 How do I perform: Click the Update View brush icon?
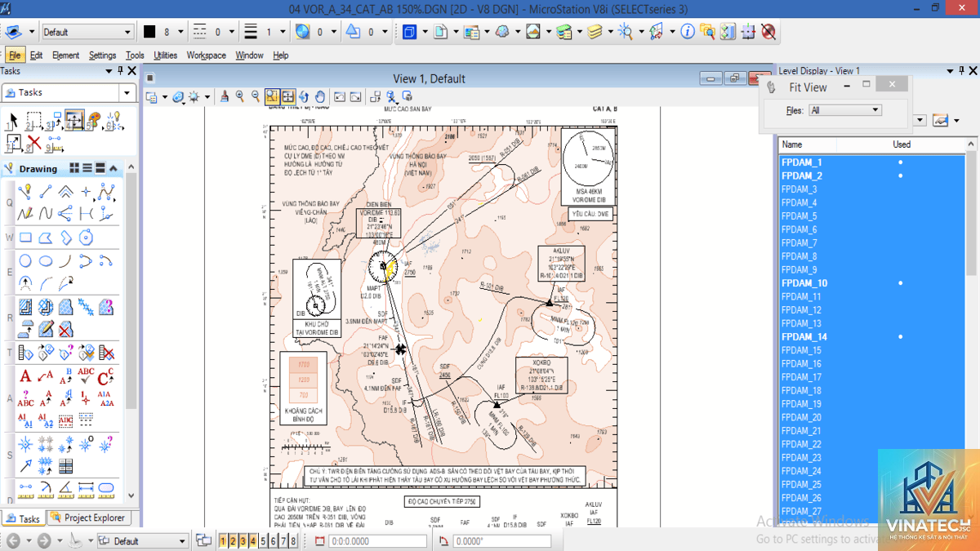225,96
